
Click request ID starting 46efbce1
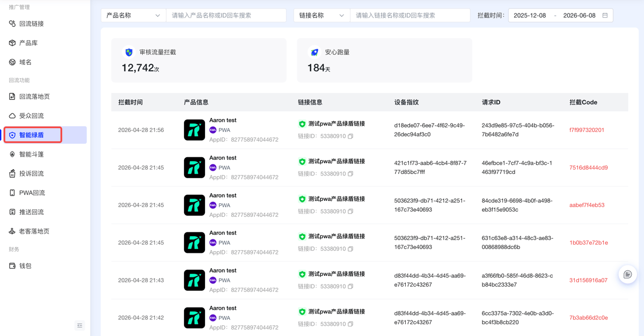coord(517,167)
